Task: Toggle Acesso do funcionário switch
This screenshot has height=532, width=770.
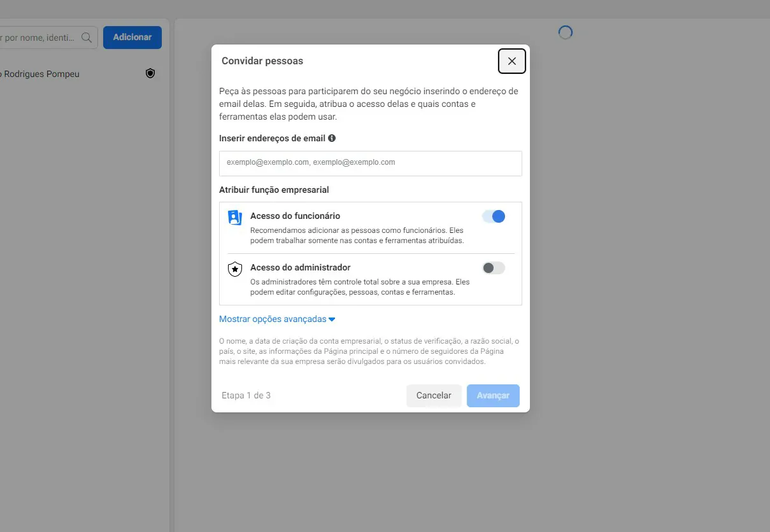Action: [494, 216]
